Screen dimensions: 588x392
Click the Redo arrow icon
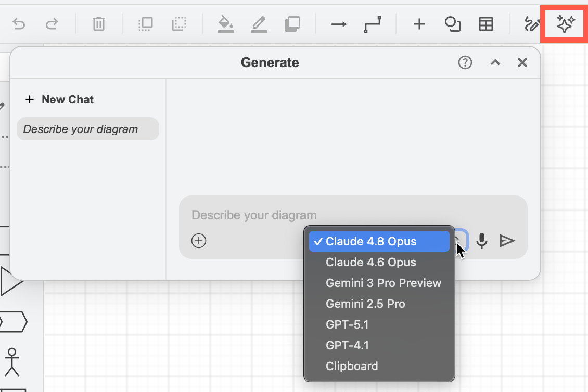pyautogui.click(x=52, y=24)
